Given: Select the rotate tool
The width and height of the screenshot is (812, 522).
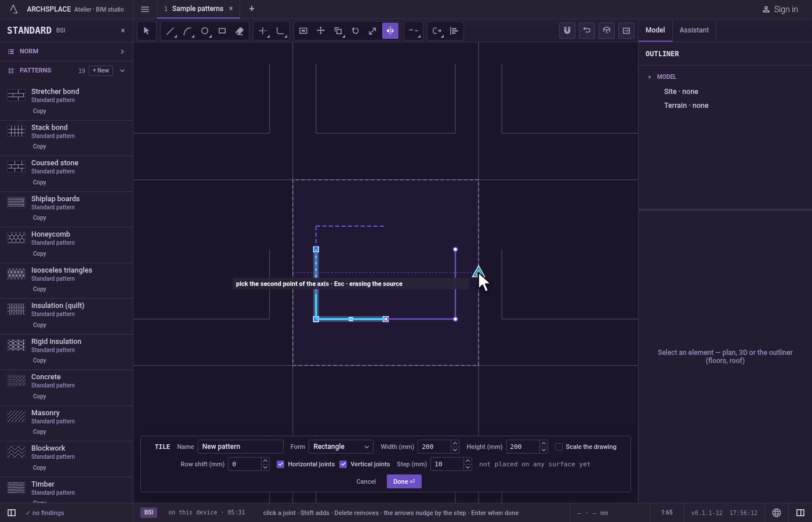Looking at the screenshot, I should 356,31.
